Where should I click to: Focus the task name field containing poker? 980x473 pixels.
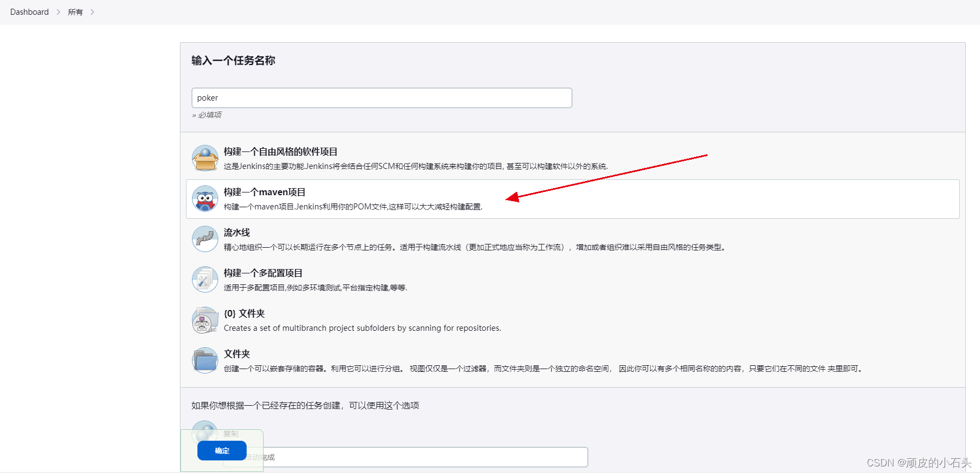pos(382,98)
